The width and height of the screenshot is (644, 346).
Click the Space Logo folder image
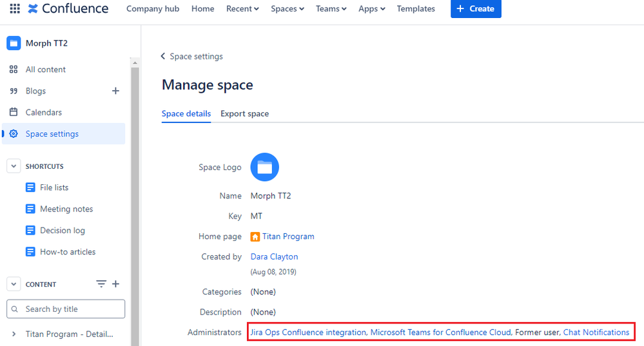(264, 167)
